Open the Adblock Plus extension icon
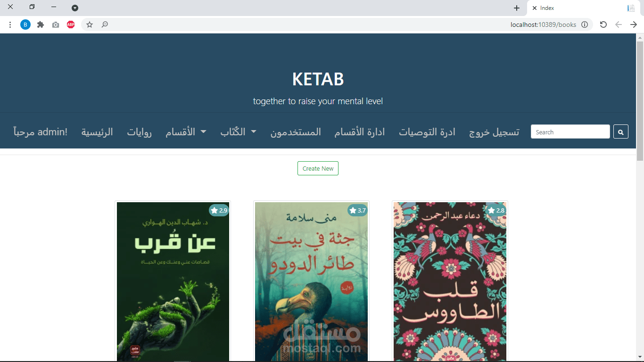Screen dimensions: 644x362 71,25
